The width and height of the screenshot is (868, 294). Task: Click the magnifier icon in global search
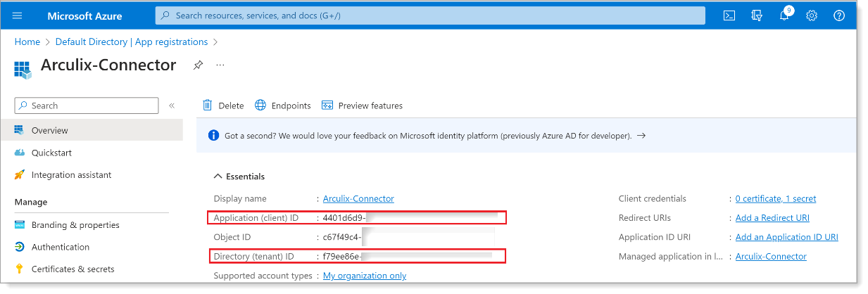pos(165,15)
